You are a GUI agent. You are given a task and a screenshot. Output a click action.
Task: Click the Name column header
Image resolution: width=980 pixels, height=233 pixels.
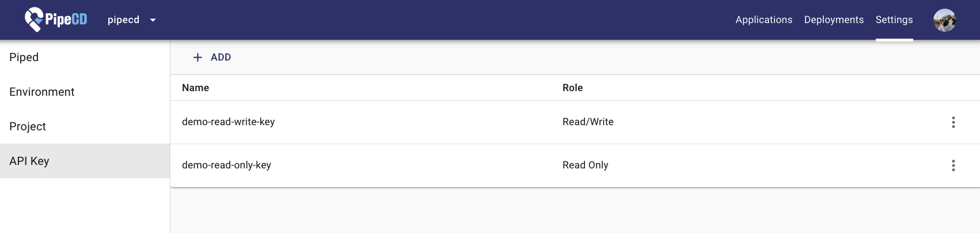(195, 88)
